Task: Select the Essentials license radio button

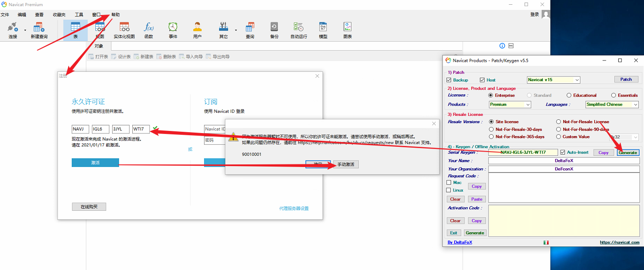Action: [613, 95]
